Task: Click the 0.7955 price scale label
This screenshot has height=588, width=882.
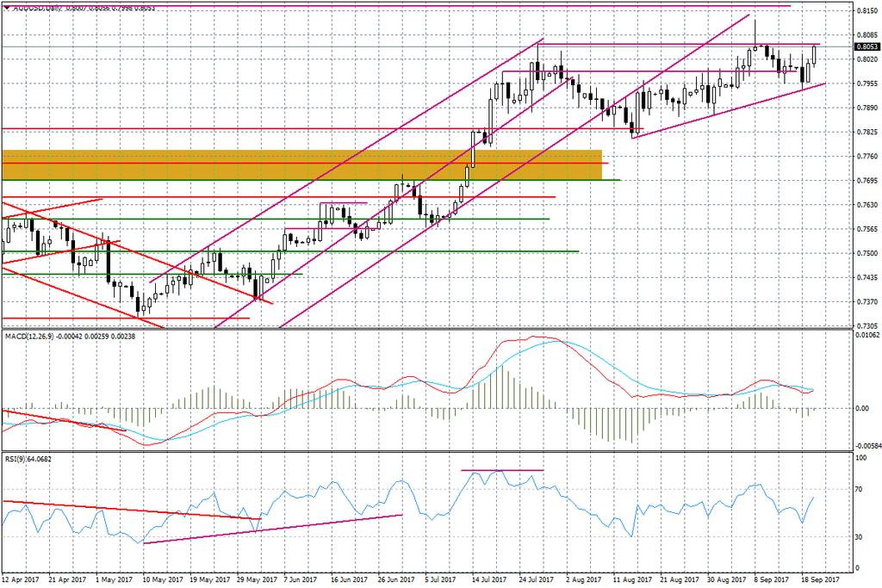Action: tap(868, 84)
